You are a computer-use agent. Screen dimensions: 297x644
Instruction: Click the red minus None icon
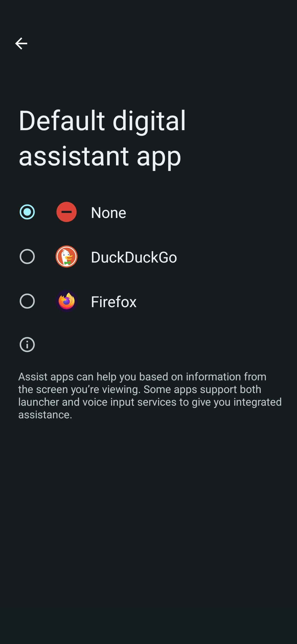[67, 212]
